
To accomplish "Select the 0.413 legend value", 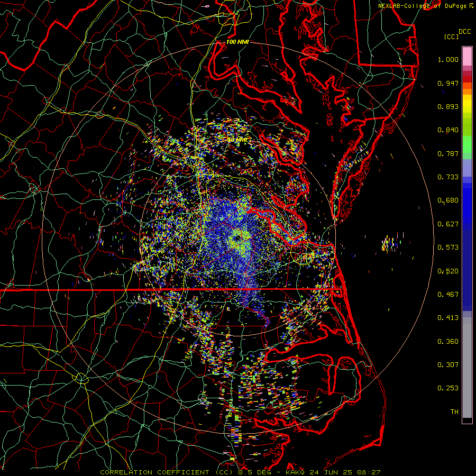I will (x=448, y=318).
